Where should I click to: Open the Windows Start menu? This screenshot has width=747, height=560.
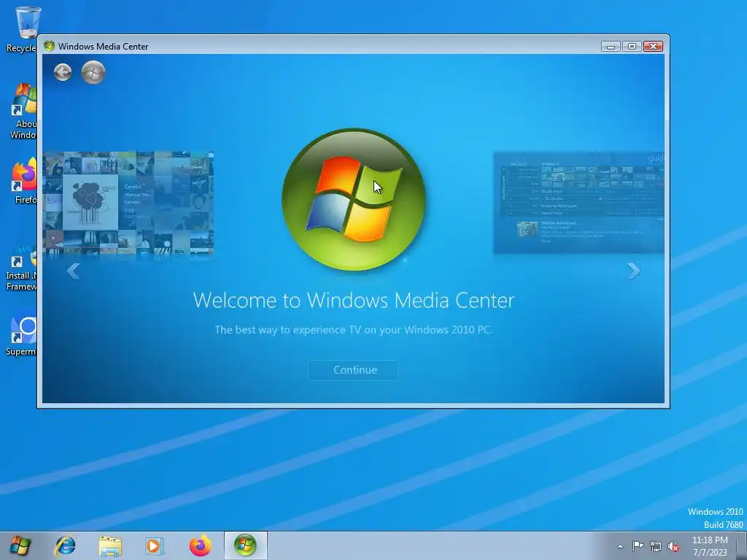click(20, 545)
